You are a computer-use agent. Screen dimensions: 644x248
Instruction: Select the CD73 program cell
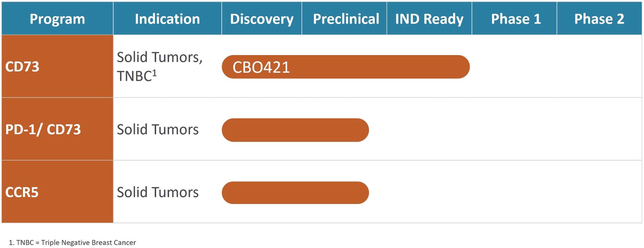click(x=57, y=66)
